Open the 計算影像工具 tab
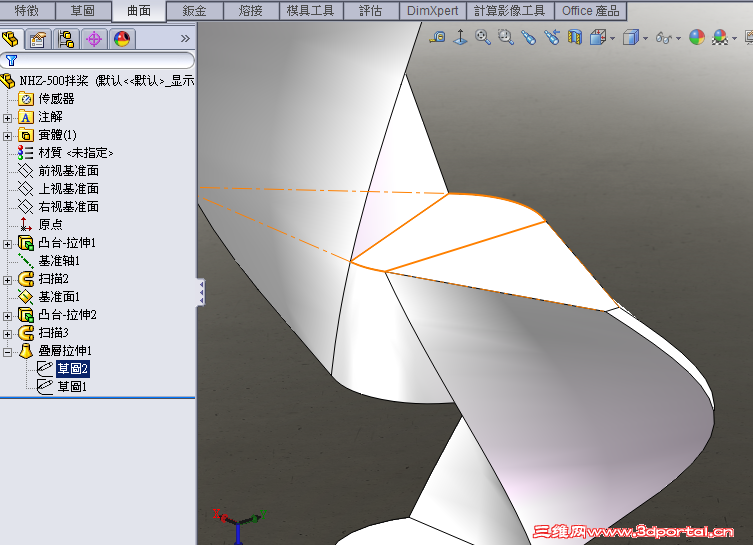The height and width of the screenshot is (545, 753). 510,10
